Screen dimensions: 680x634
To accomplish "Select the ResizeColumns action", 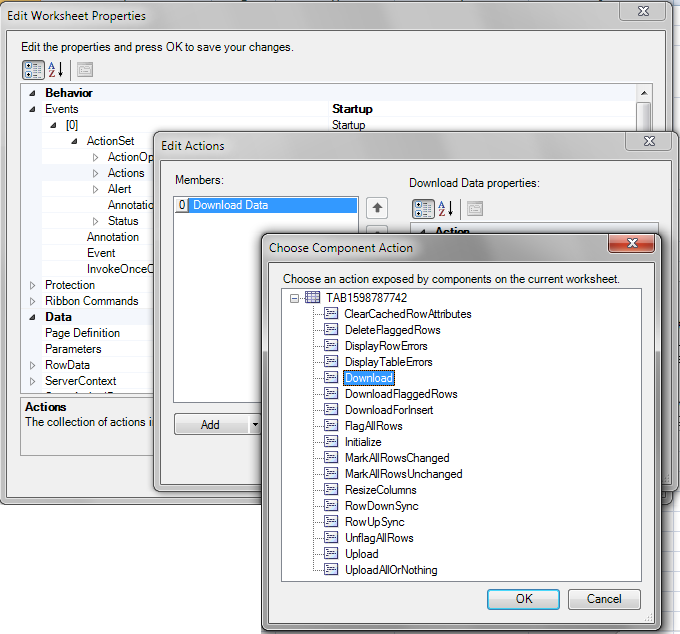I will [x=381, y=490].
